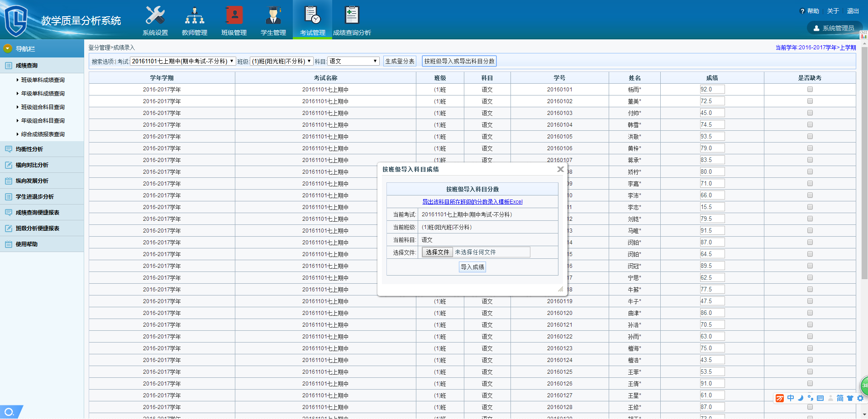868x419 pixels.
Task: Check 是否缺考 for student 20160103
Action: click(810, 113)
